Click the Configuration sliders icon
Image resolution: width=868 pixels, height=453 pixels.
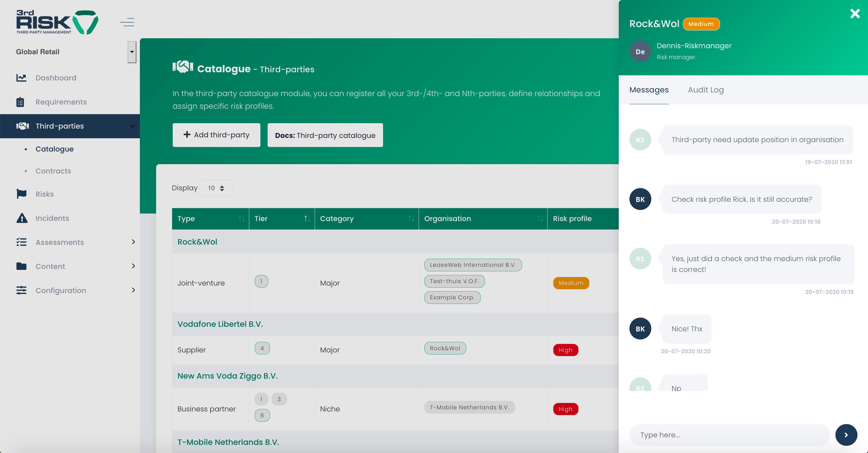(22, 290)
